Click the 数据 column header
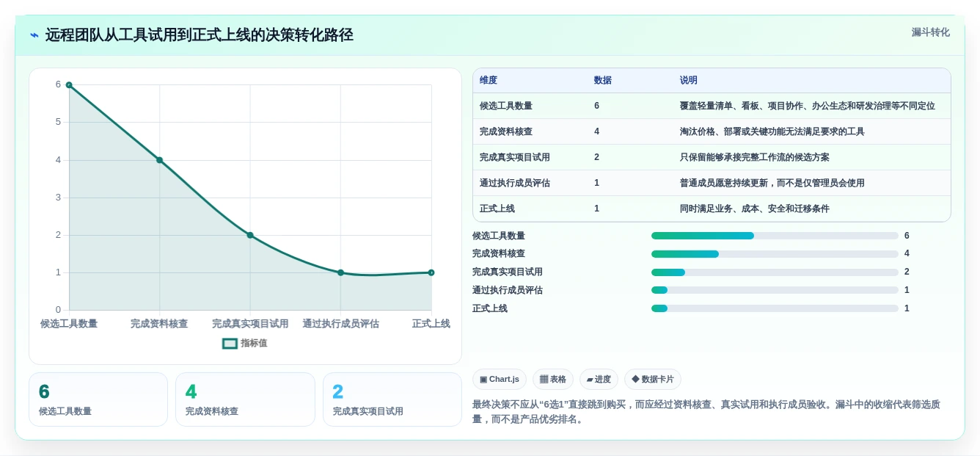The width and height of the screenshot is (980, 456). (x=603, y=80)
